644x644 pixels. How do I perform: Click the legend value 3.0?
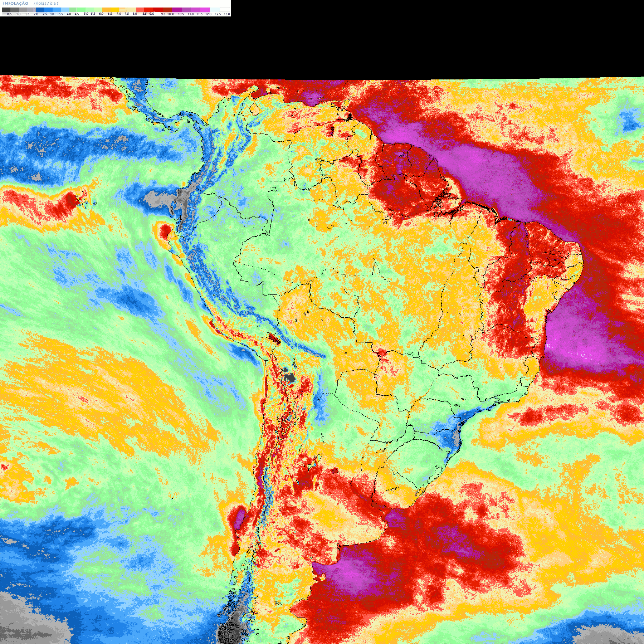(52, 14)
